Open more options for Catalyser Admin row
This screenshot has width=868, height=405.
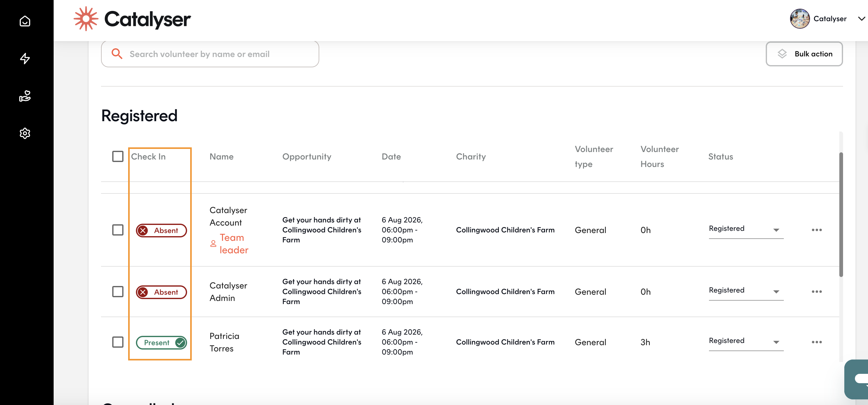click(817, 292)
